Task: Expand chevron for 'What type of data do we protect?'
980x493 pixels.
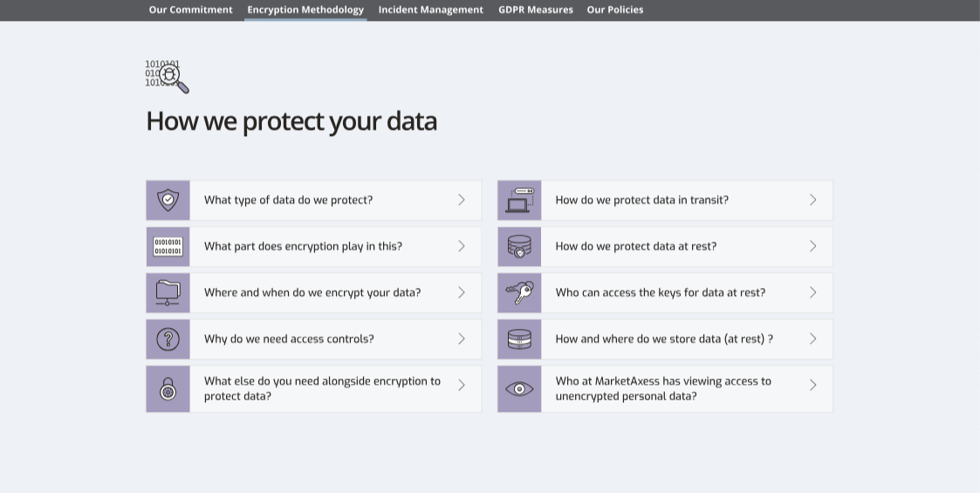Action: coord(462,200)
